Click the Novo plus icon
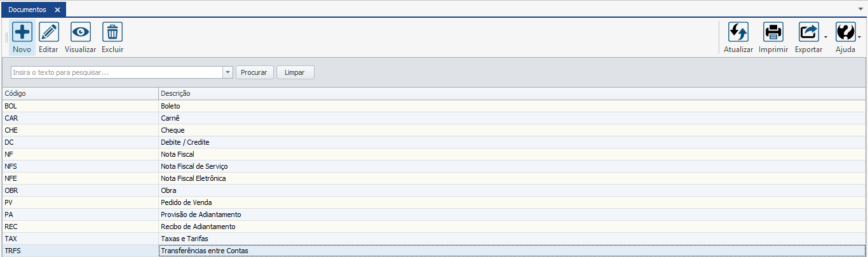Viewport: 868px width, 257px height. [x=22, y=32]
